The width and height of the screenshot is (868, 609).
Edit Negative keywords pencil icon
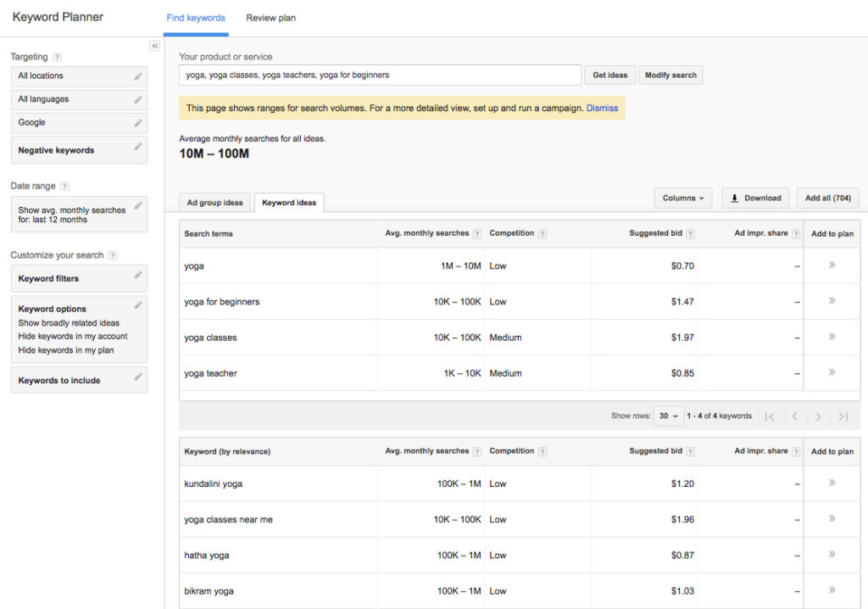(x=138, y=147)
